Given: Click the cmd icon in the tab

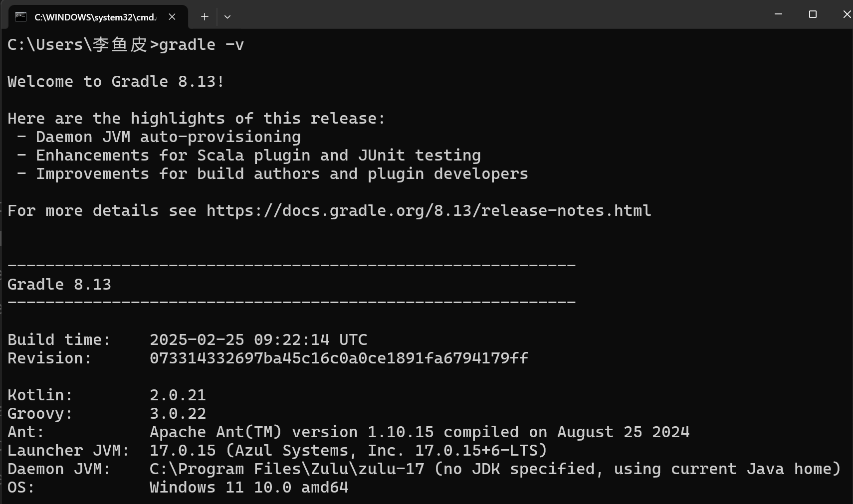Looking at the screenshot, I should tap(20, 17).
